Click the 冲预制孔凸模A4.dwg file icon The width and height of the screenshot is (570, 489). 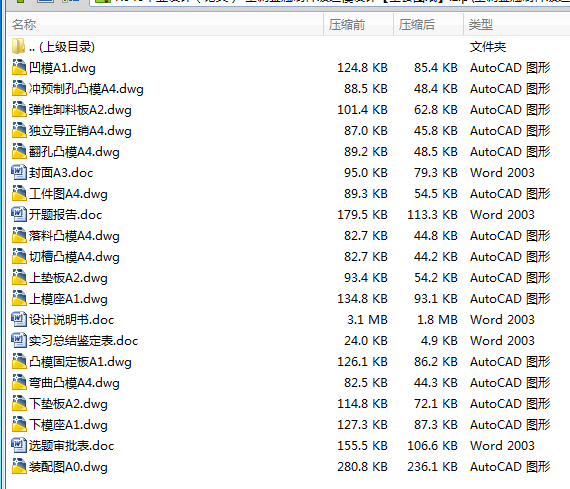click(19, 89)
